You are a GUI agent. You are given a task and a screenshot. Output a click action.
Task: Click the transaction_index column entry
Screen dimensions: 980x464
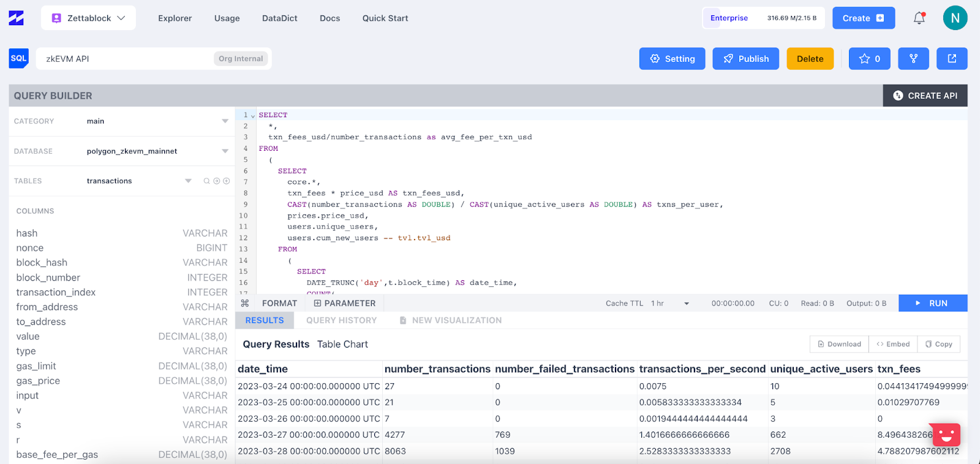tap(121, 292)
